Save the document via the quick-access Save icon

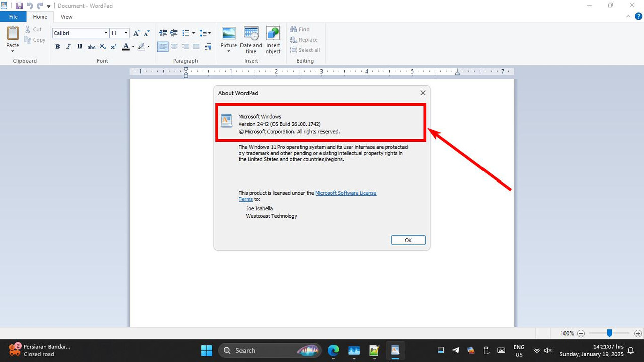point(19,6)
